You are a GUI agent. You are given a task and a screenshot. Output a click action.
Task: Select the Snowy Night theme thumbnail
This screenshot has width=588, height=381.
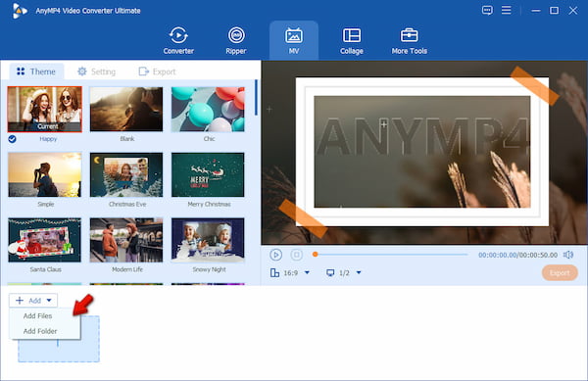pos(208,240)
